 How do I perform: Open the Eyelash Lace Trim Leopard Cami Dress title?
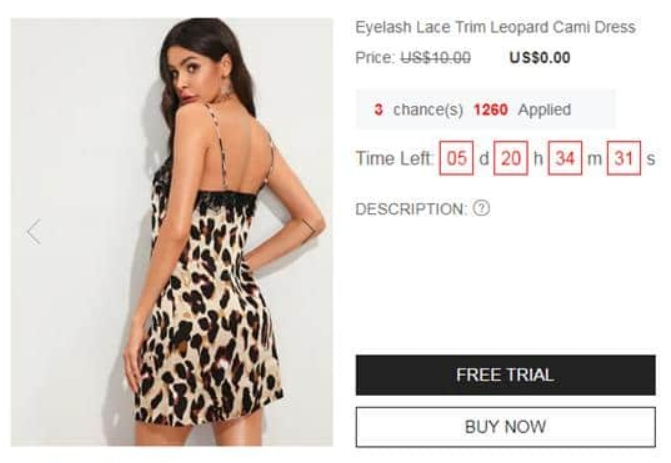tap(495, 27)
